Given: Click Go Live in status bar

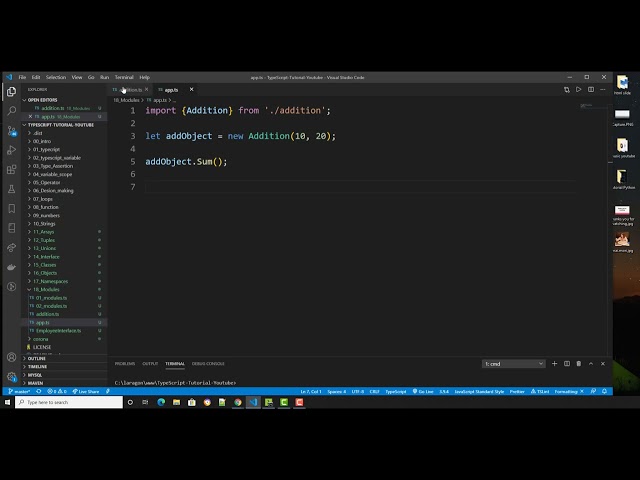Looking at the screenshot, I should coord(423,391).
